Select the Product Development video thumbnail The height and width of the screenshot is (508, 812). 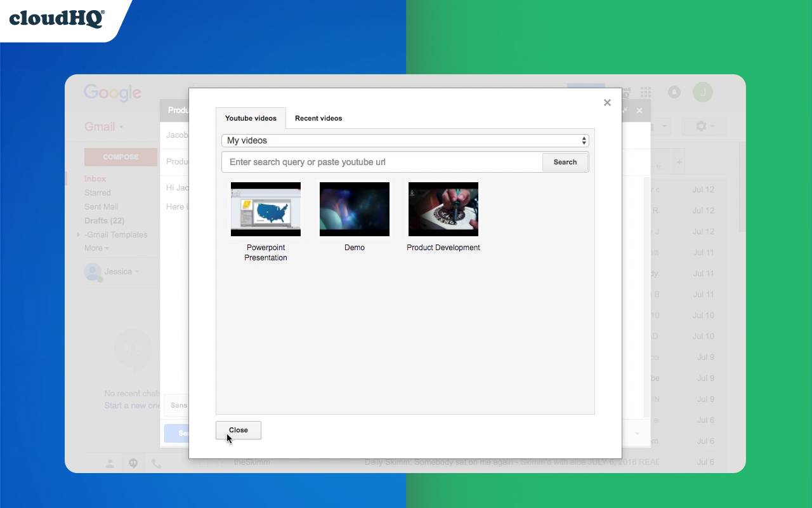coord(443,209)
